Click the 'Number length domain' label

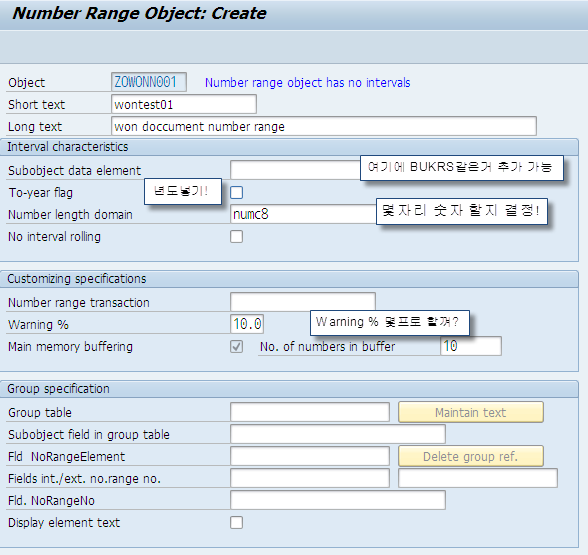pyautogui.click(x=70, y=214)
